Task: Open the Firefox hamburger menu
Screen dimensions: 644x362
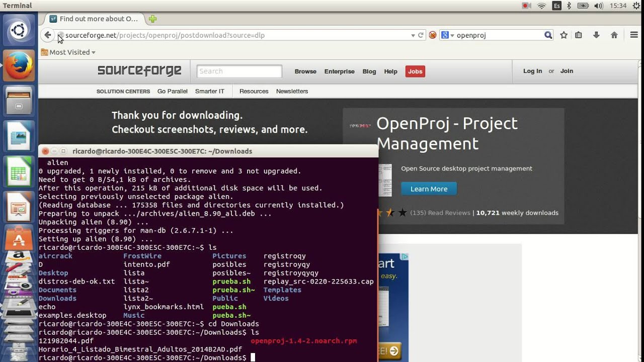Action: coord(634,35)
